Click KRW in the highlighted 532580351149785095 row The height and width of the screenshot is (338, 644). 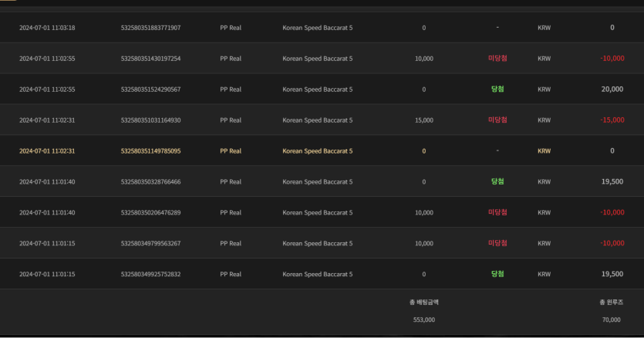[545, 151]
